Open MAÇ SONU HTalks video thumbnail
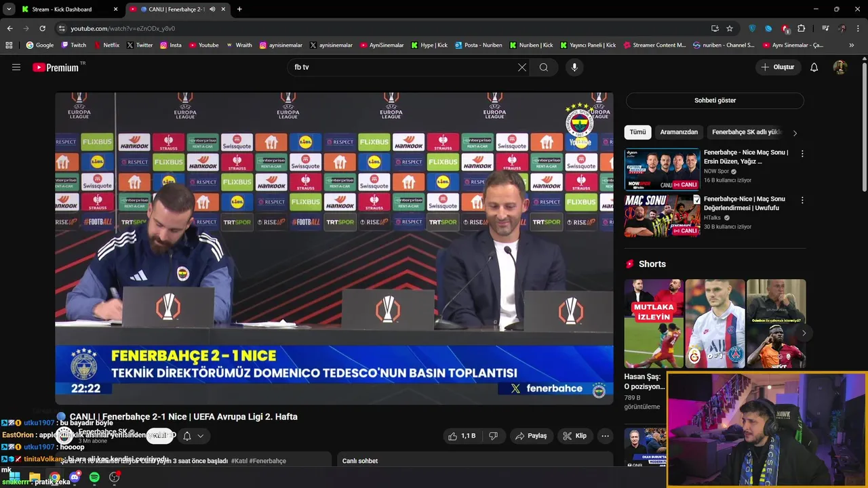Screen dimensions: 868x488 click(x=662, y=216)
